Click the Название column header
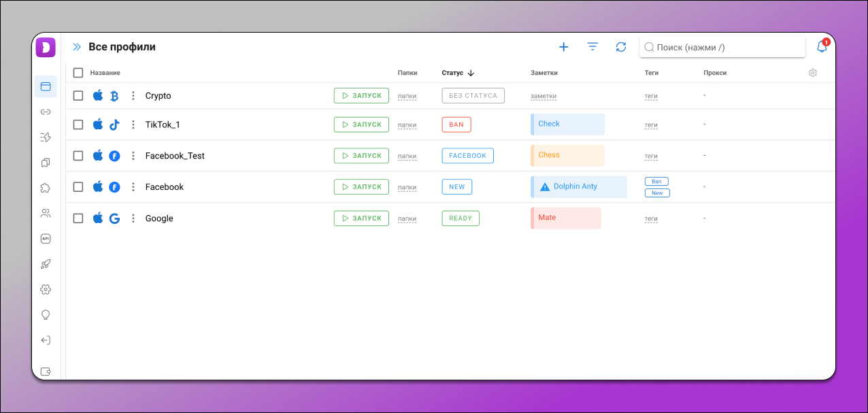 [105, 73]
